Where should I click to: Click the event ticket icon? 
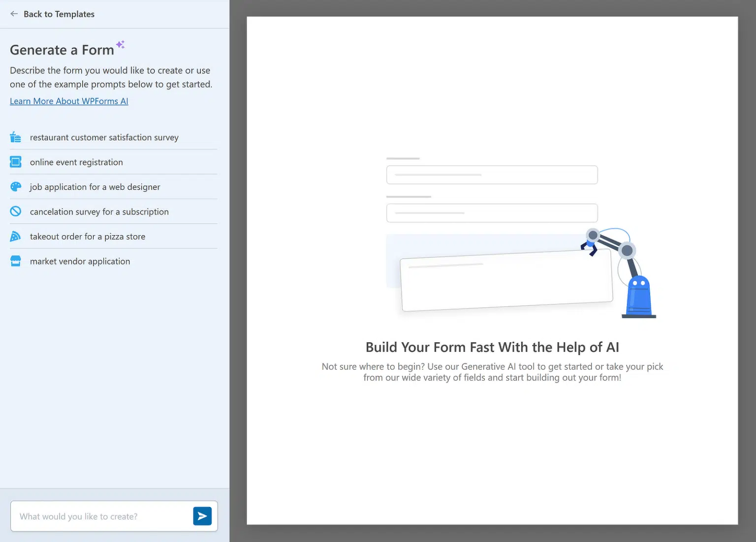click(16, 162)
